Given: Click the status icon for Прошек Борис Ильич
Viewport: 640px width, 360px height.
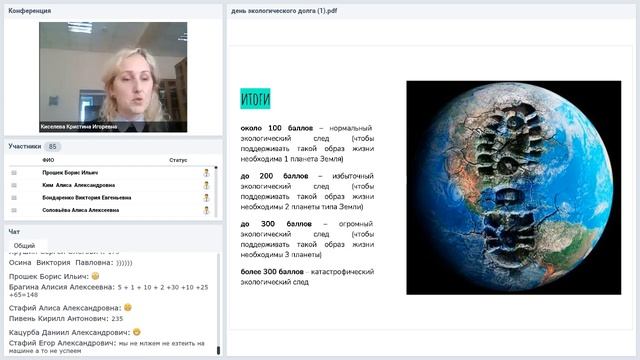Looking at the screenshot, I should (207, 173).
